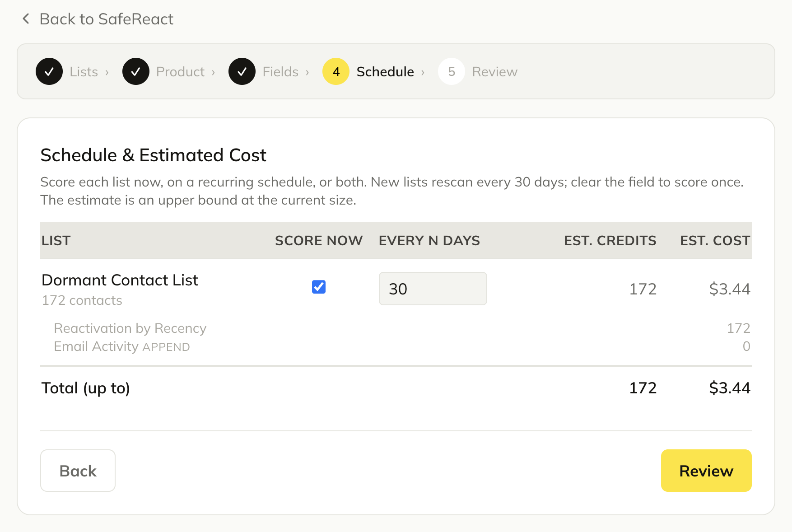Uncheck Score Now for Dormant Contact List
Screen dimensions: 792x532
[319, 287]
